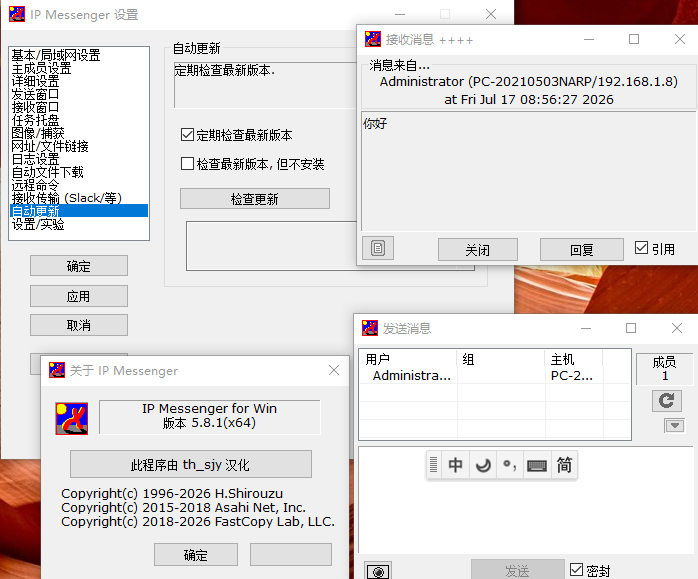Open 接收窗口 settings page
Image resolution: width=698 pixels, height=579 pixels.
pyautogui.click(x=79, y=107)
